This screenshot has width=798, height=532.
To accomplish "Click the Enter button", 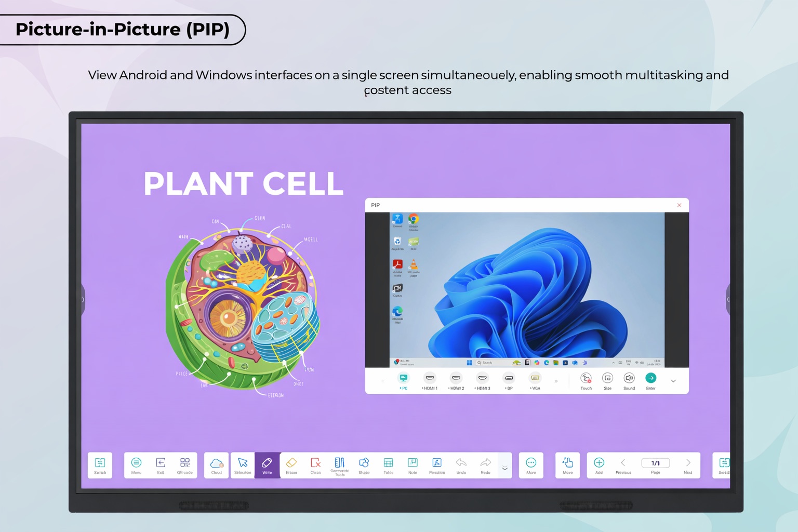I will pyautogui.click(x=650, y=378).
